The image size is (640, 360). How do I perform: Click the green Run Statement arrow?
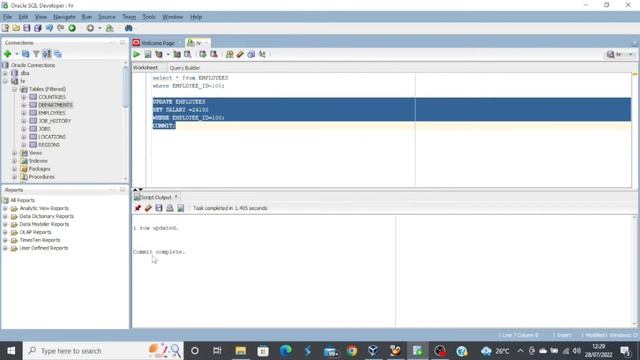click(x=137, y=54)
